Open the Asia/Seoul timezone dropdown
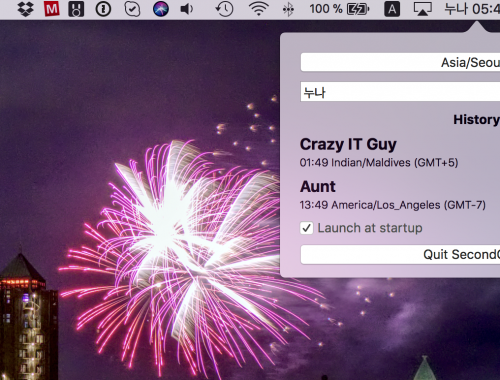The height and width of the screenshot is (380, 500). [x=400, y=62]
